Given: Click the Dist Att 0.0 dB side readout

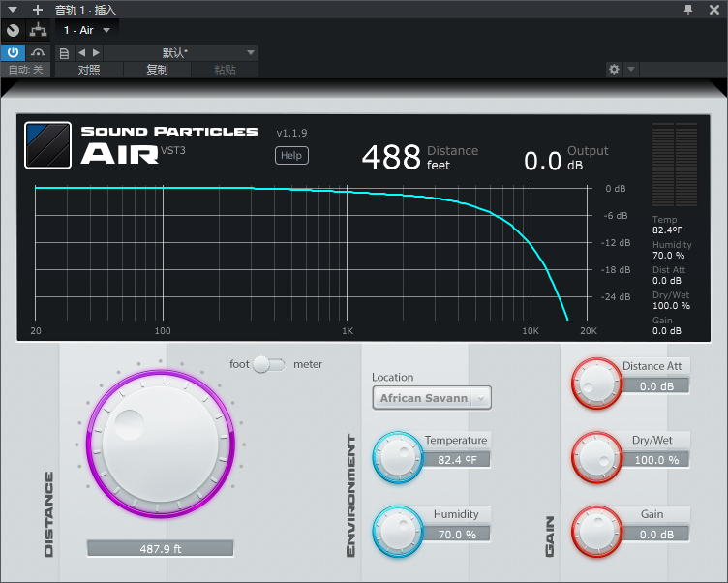Looking at the screenshot, I should pyautogui.click(x=669, y=275).
